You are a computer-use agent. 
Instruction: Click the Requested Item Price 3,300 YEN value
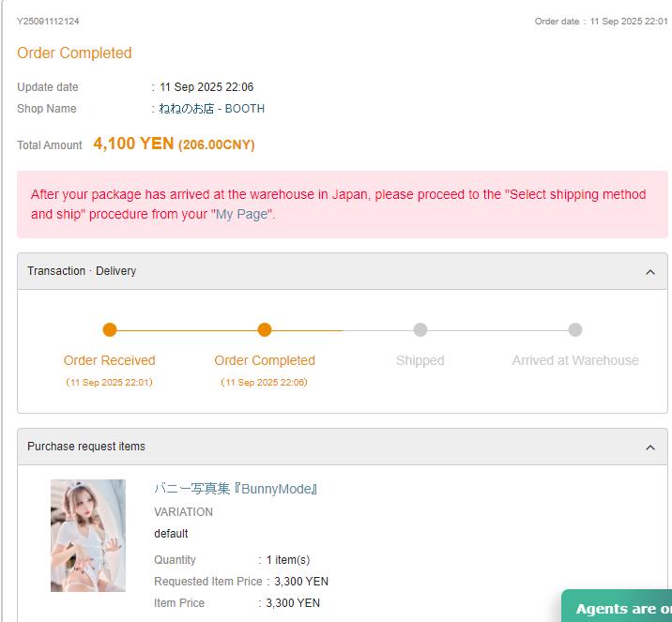tap(301, 582)
